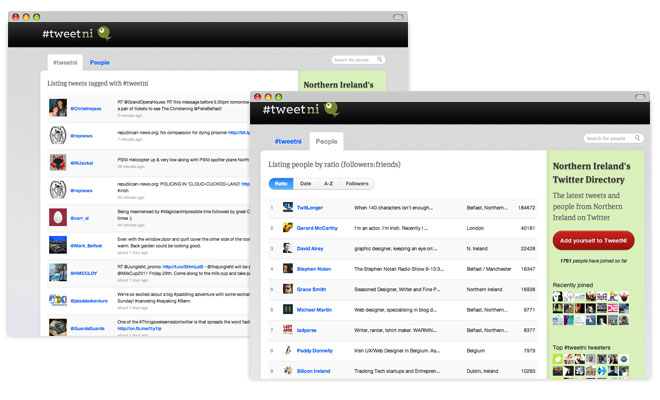Click 'Dublin, Ireland' location text
The height and width of the screenshot is (400, 660).
pos(482,371)
